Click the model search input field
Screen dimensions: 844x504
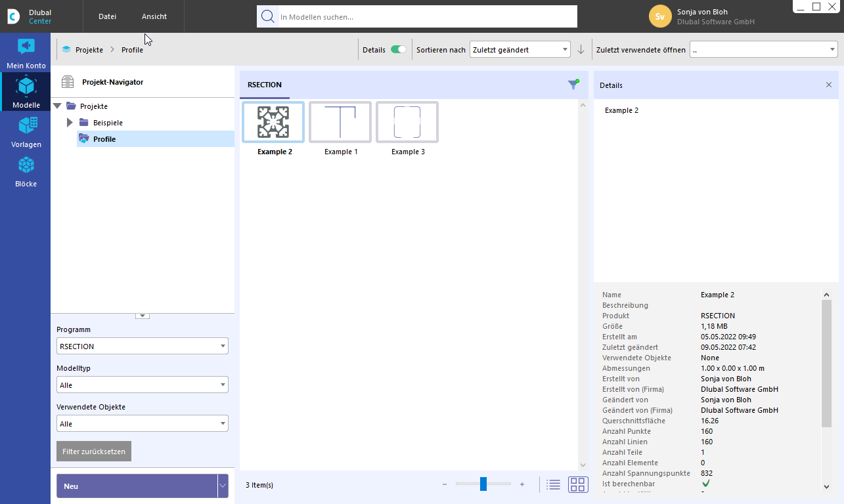click(427, 16)
